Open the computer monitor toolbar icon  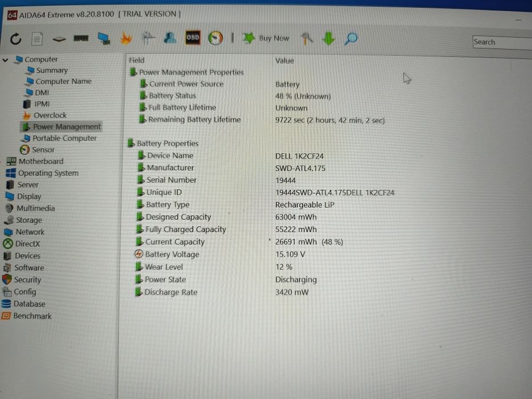[x=104, y=38]
